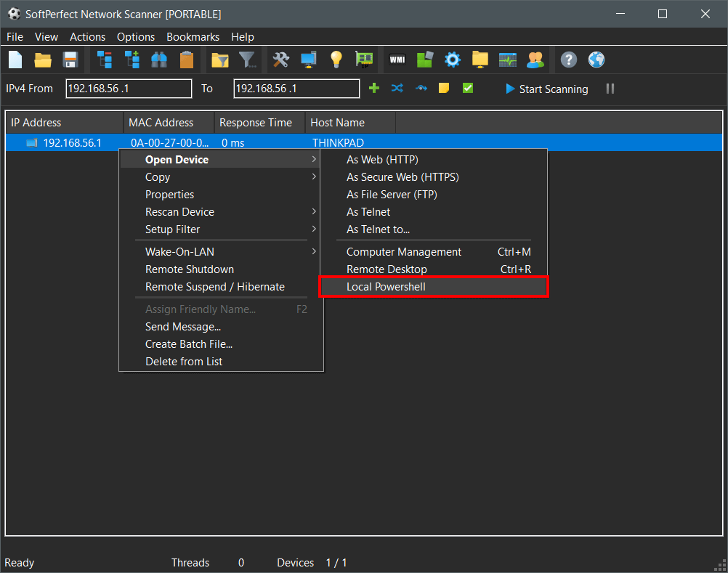Select Local Powershell in the submenu
The height and width of the screenshot is (573, 728).
coord(434,287)
